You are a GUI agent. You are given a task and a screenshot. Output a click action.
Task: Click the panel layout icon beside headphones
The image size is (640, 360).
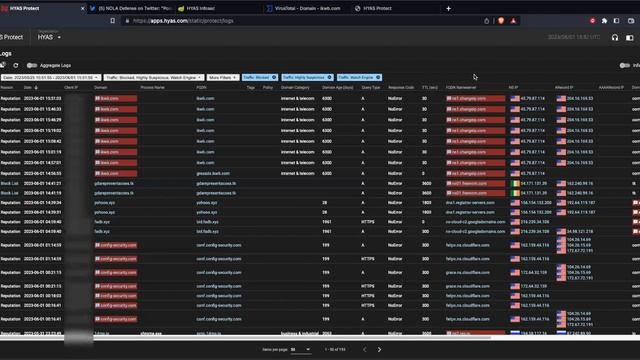coord(630,38)
